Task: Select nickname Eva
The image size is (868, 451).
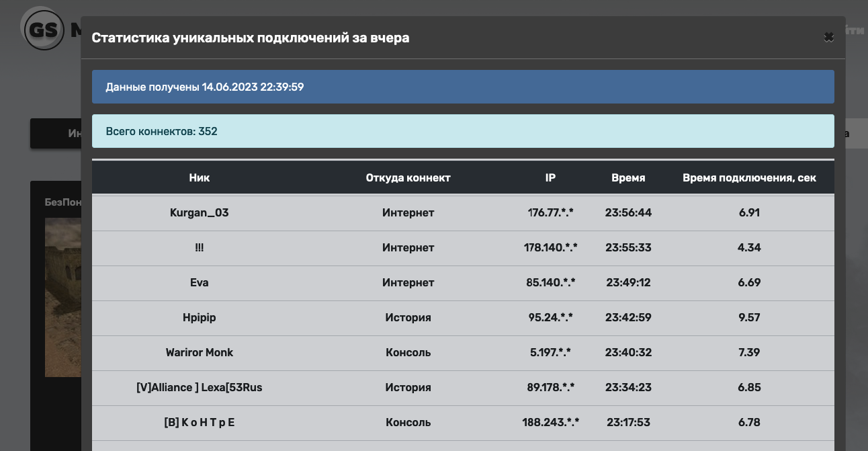Action: tap(200, 282)
